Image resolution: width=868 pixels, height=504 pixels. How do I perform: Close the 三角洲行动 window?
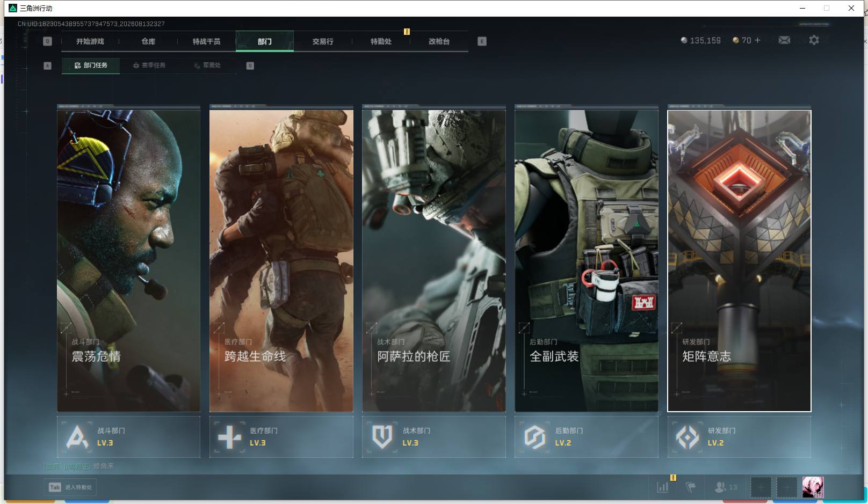851,8
